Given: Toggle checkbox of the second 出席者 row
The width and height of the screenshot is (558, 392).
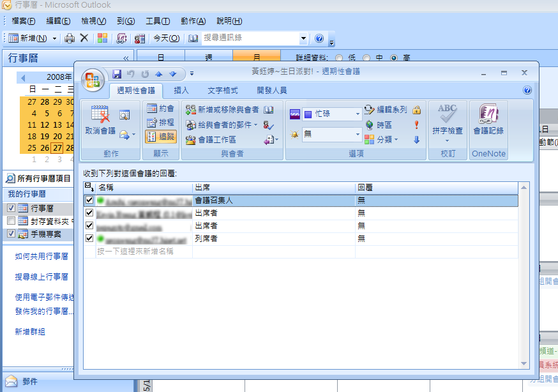Looking at the screenshot, I should [x=89, y=225].
